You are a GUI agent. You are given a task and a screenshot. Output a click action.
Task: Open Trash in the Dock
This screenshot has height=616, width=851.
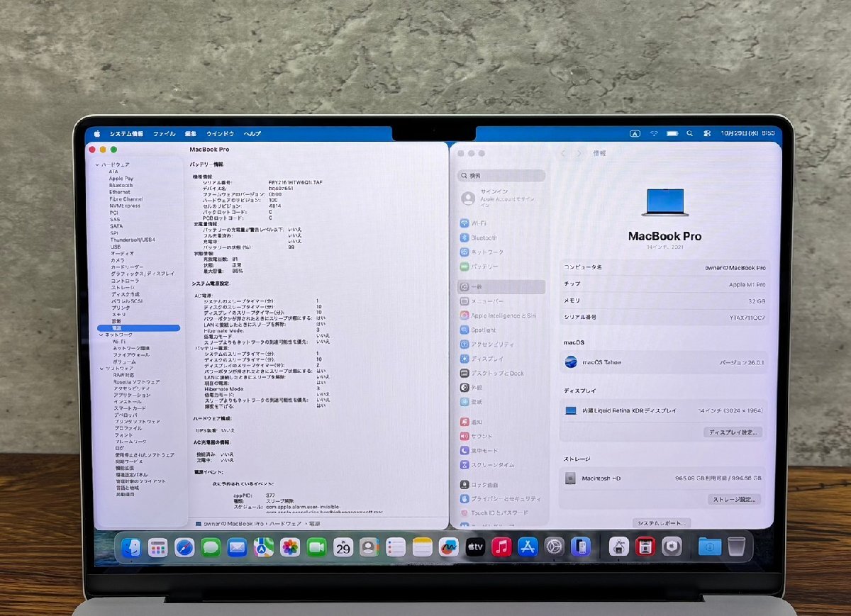tap(736, 547)
